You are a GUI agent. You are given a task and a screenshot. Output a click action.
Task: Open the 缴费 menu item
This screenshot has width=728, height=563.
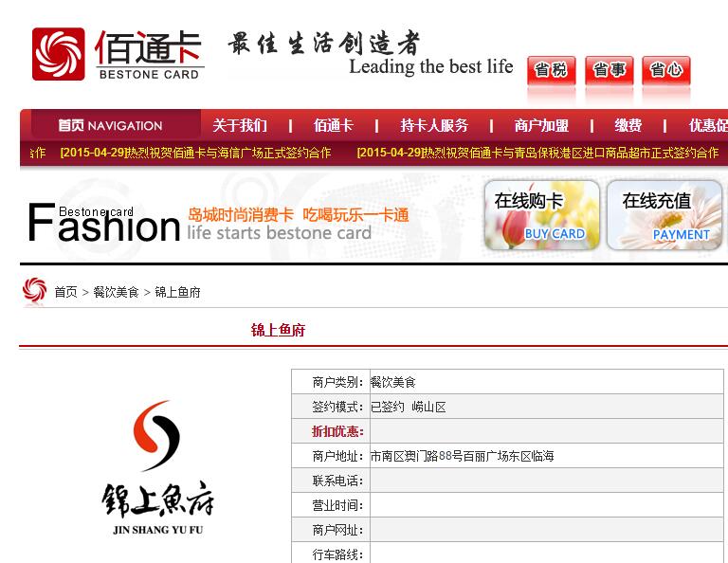coord(628,125)
